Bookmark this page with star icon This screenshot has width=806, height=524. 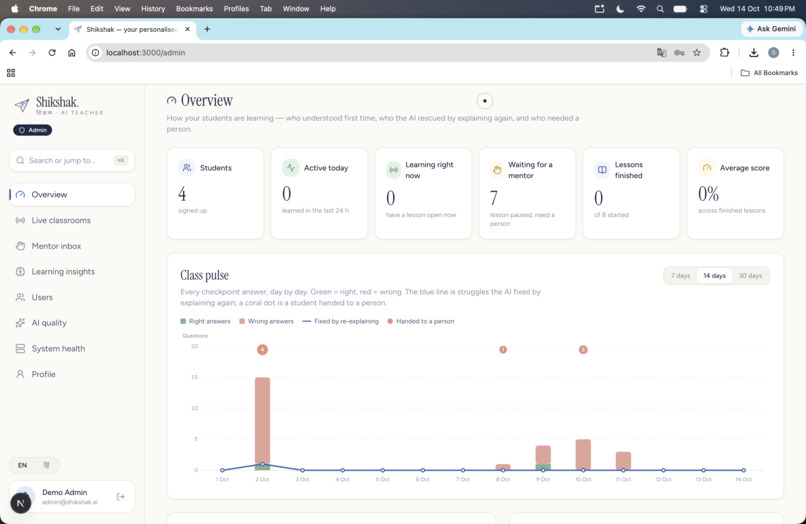pyautogui.click(x=697, y=52)
